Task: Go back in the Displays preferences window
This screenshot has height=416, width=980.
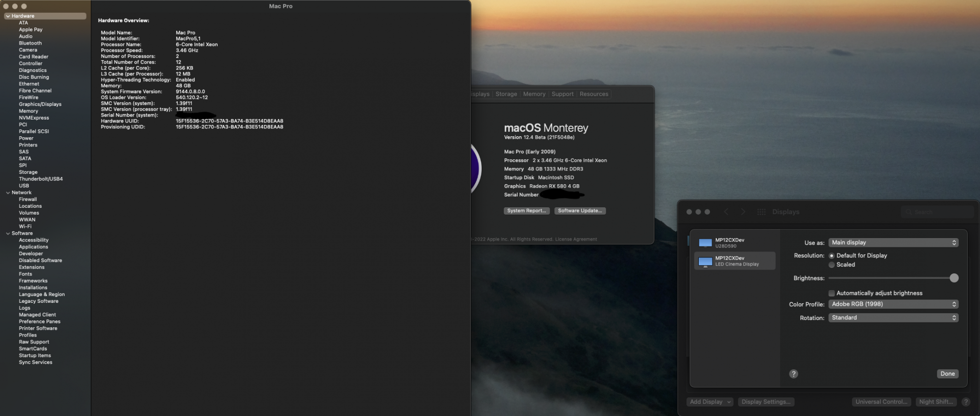Action: (726, 212)
